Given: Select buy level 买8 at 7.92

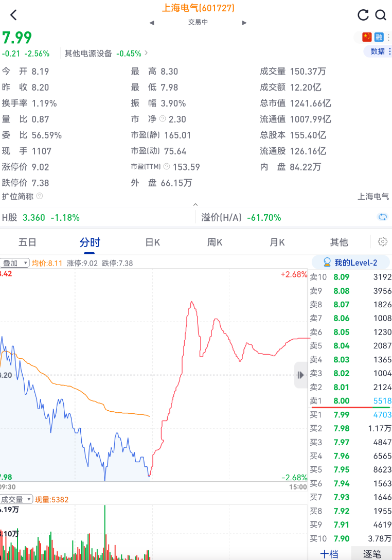Looking at the screenshot, I should [350, 511].
